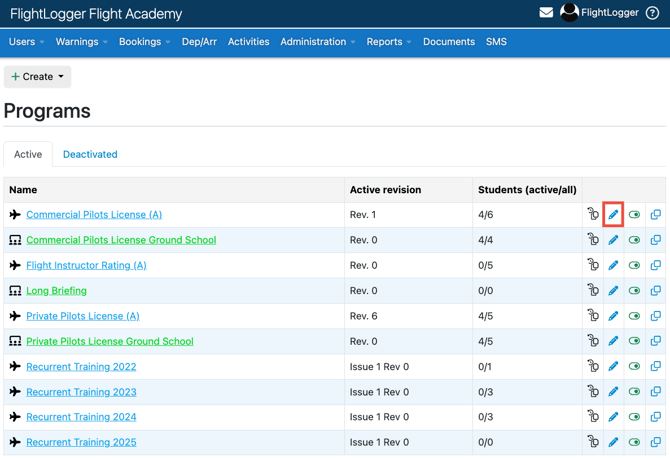This screenshot has width=670, height=458.
Task: Click the pencil icon for Long Briefing
Action: pyautogui.click(x=613, y=291)
